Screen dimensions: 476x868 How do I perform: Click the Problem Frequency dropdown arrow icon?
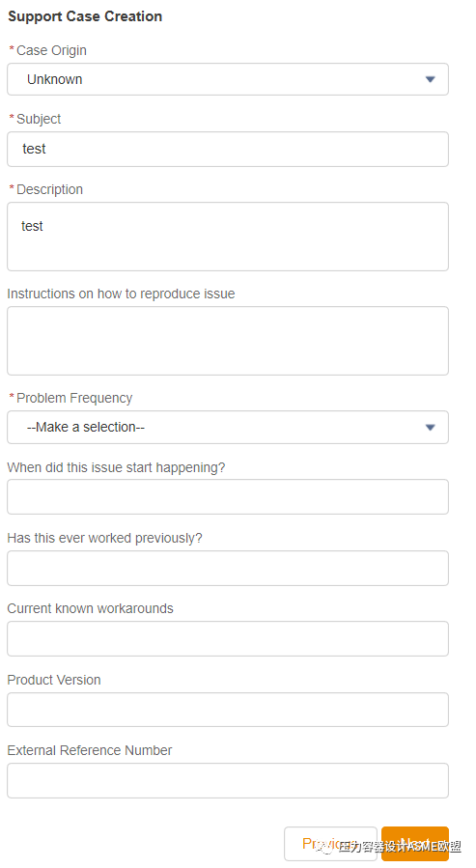pos(430,428)
